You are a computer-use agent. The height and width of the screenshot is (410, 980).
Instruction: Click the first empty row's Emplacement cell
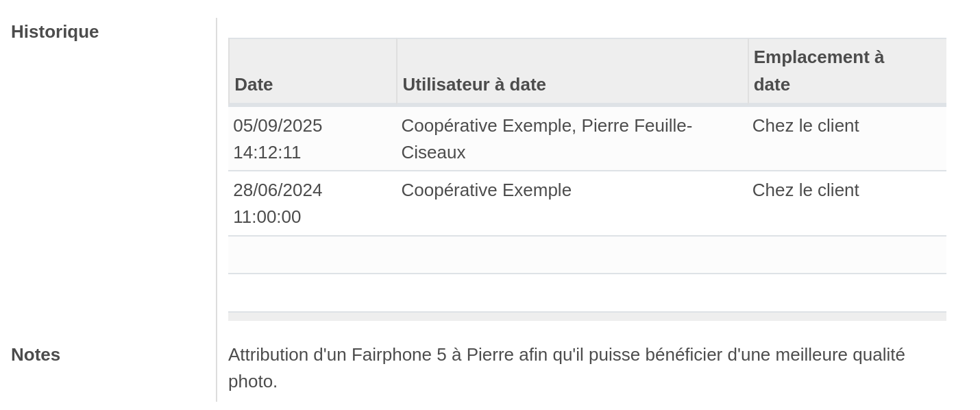[x=846, y=255]
